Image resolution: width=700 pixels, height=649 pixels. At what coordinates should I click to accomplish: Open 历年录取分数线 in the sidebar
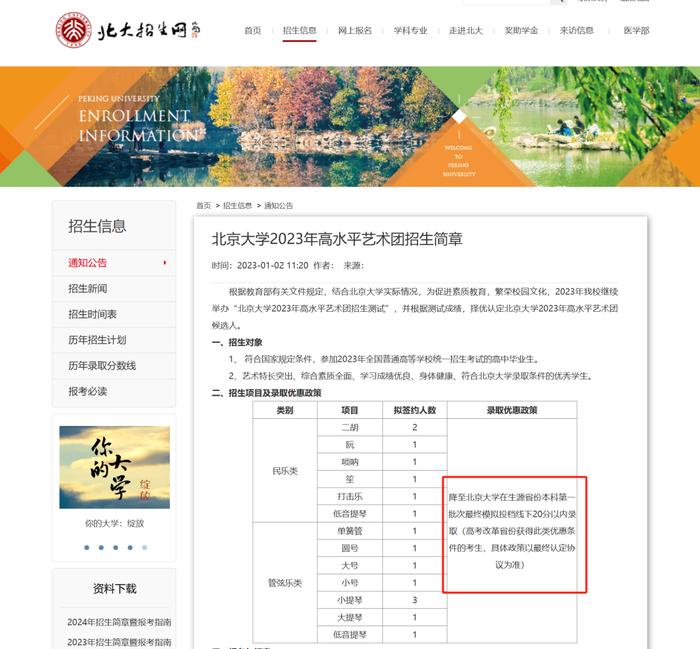[x=102, y=366]
